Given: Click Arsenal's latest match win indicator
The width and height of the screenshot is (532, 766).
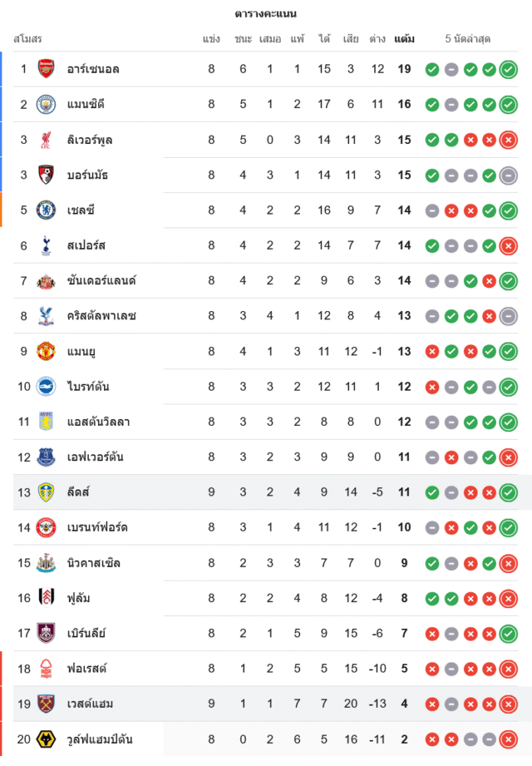Looking at the screenshot, I should (508, 70).
